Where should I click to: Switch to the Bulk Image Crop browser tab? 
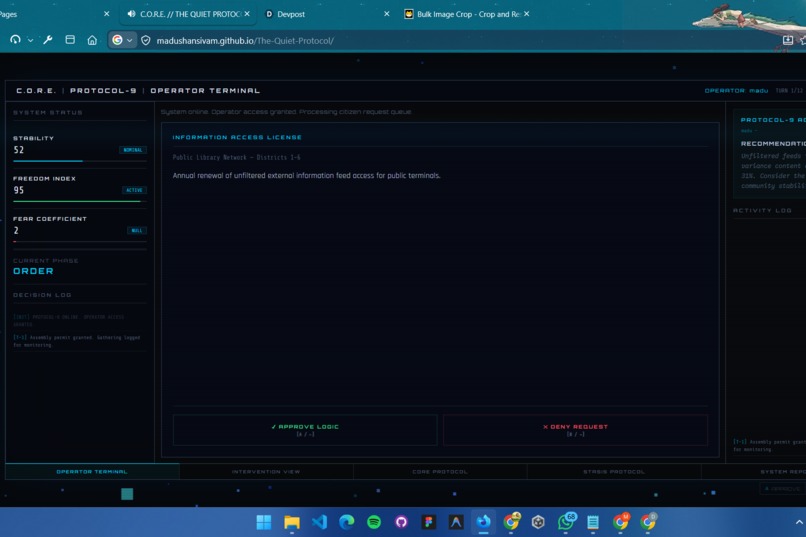[469, 14]
